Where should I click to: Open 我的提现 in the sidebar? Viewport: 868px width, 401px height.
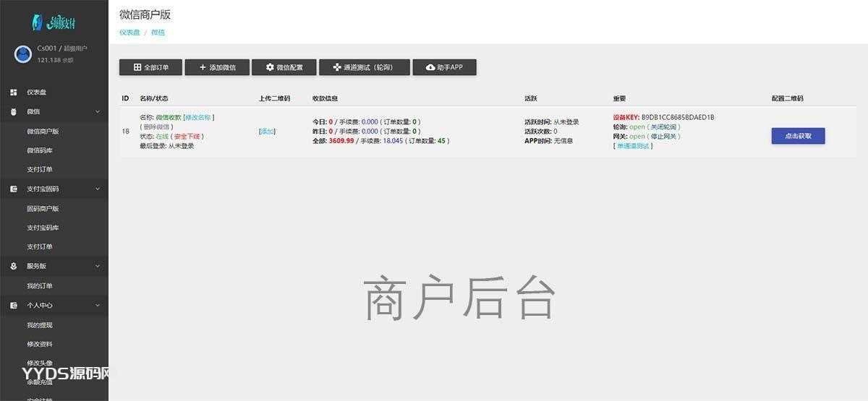pos(39,325)
